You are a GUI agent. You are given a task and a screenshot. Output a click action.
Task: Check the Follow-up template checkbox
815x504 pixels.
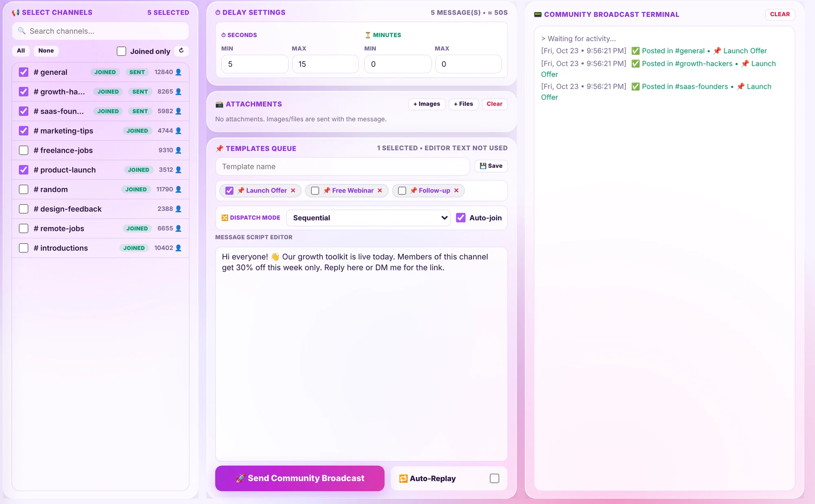coord(402,191)
